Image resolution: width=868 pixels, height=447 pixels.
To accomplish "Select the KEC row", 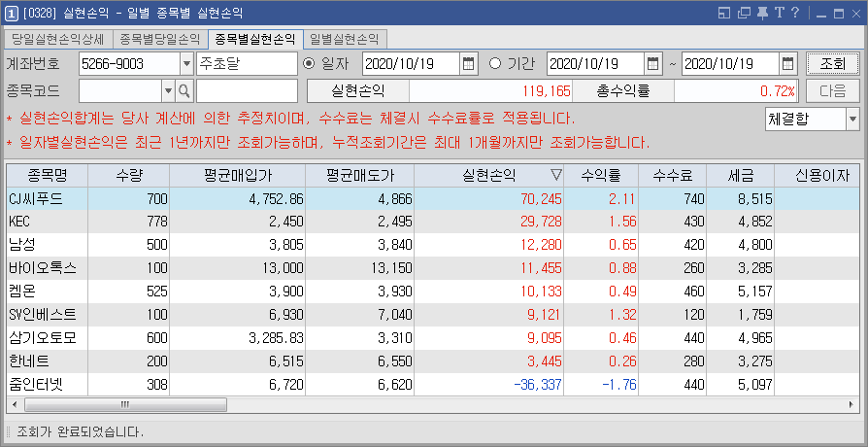I will point(433,222).
